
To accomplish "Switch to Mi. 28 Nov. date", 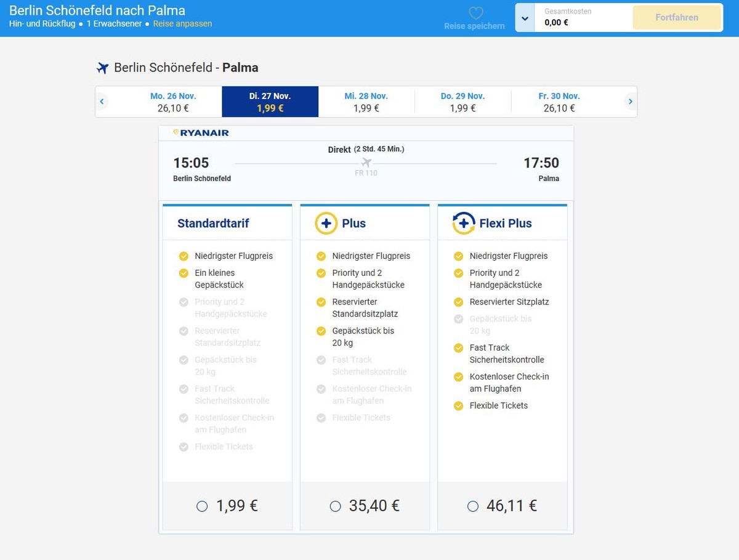I will point(366,102).
